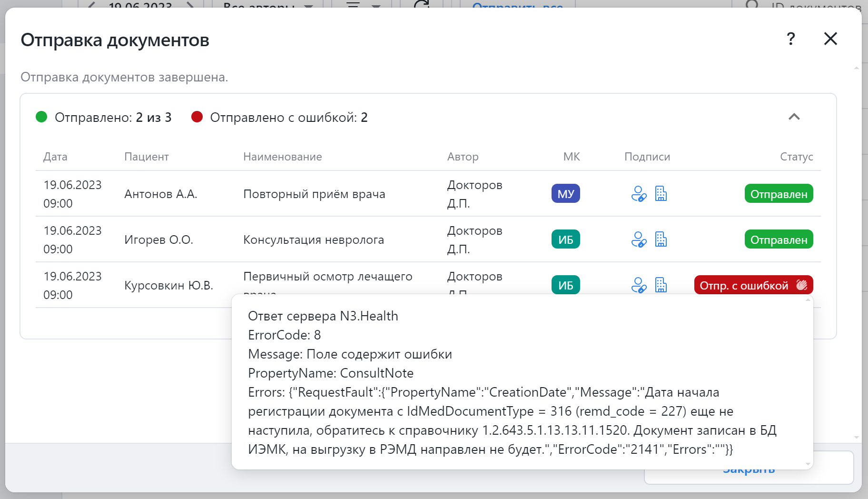
Task: Click organization signature icon in Курсовкин row
Action: (661, 285)
